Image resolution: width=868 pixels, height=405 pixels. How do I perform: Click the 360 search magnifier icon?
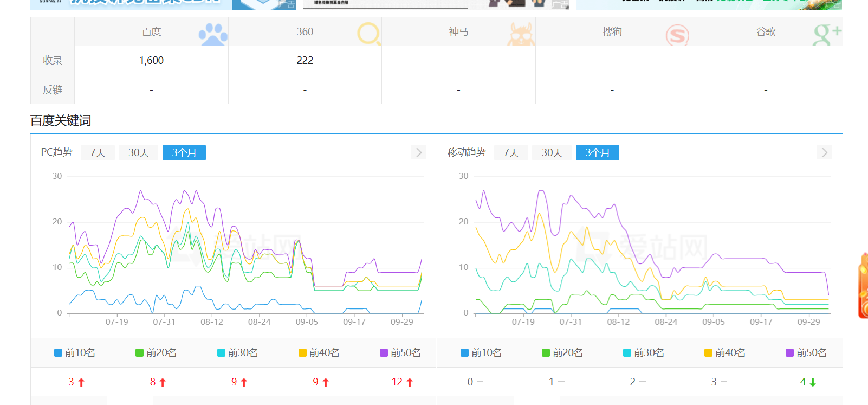pos(369,34)
